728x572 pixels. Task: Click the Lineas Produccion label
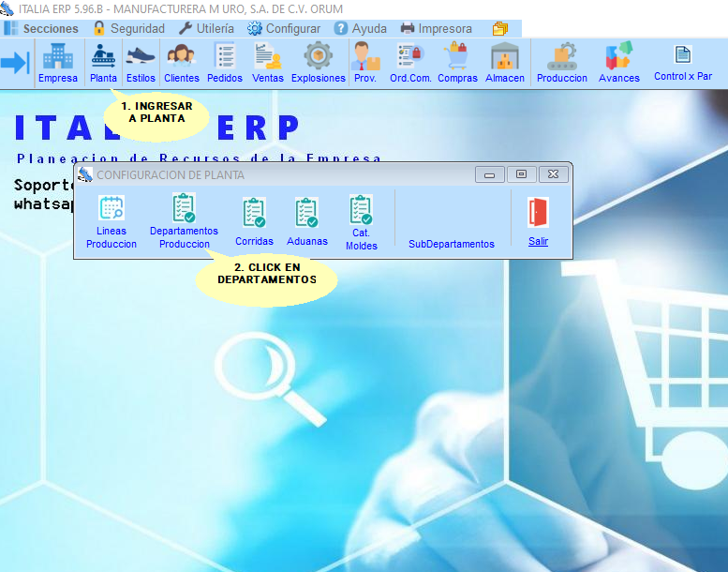pyautogui.click(x=111, y=237)
